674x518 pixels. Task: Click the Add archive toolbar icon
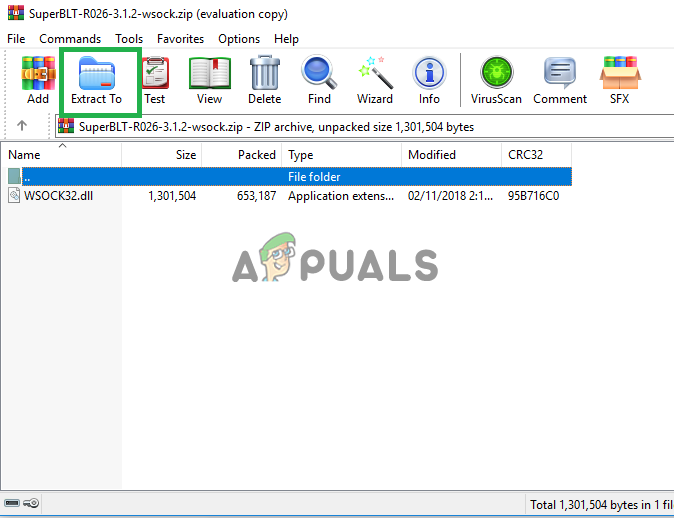point(38,73)
